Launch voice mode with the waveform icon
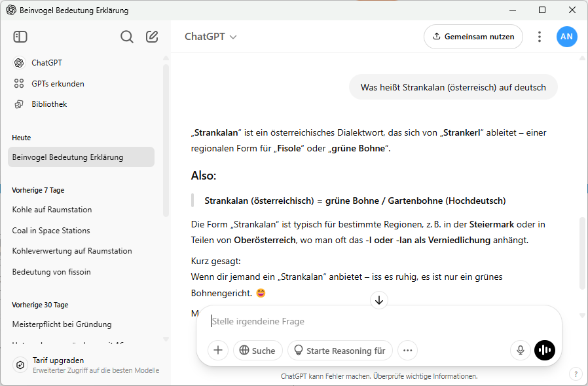Viewport: 588px width, 386px height. click(x=545, y=351)
